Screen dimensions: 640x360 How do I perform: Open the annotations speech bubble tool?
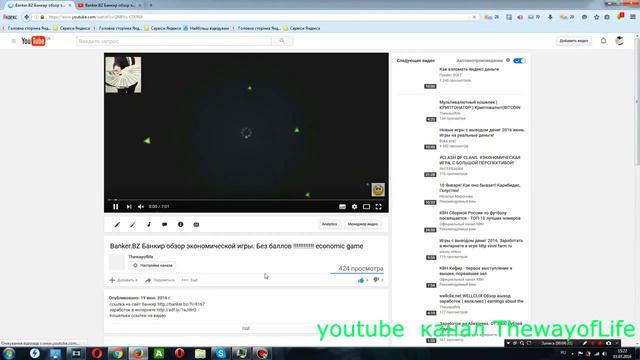[164, 224]
